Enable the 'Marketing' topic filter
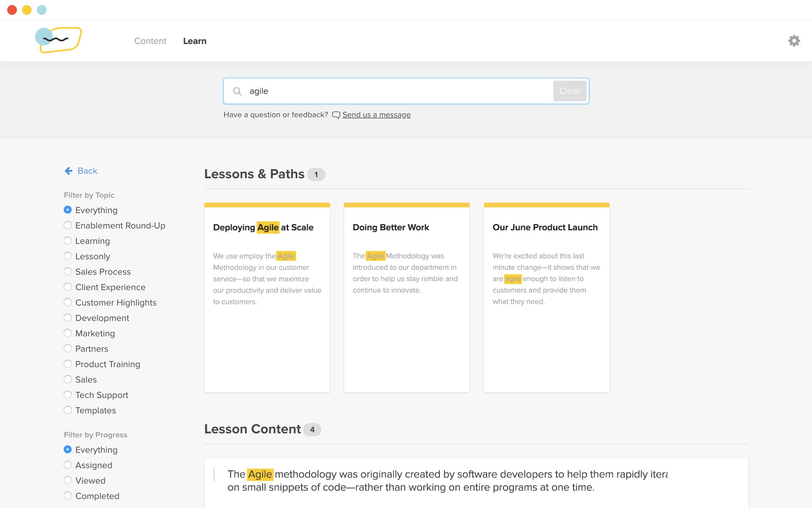The image size is (812, 508). 67,333
